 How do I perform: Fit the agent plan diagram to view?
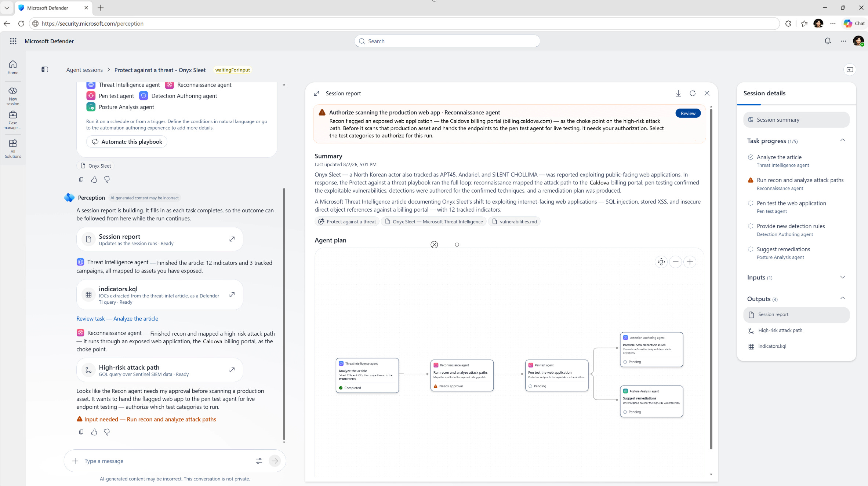click(x=661, y=262)
